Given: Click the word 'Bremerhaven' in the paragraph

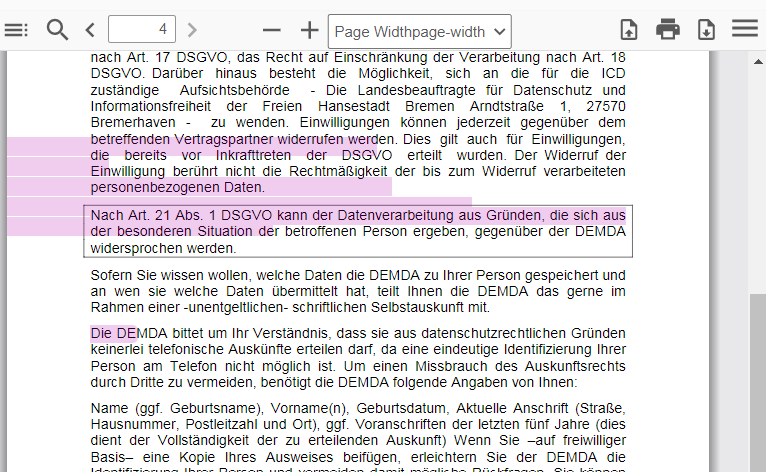Looking at the screenshot, I should 133,122.
